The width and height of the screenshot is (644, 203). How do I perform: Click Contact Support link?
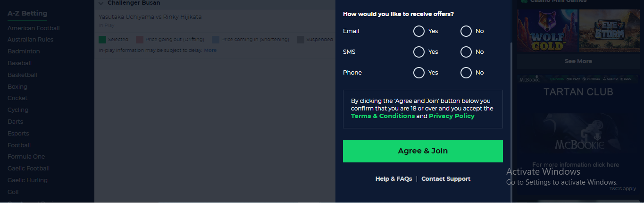tap(446, 179)
